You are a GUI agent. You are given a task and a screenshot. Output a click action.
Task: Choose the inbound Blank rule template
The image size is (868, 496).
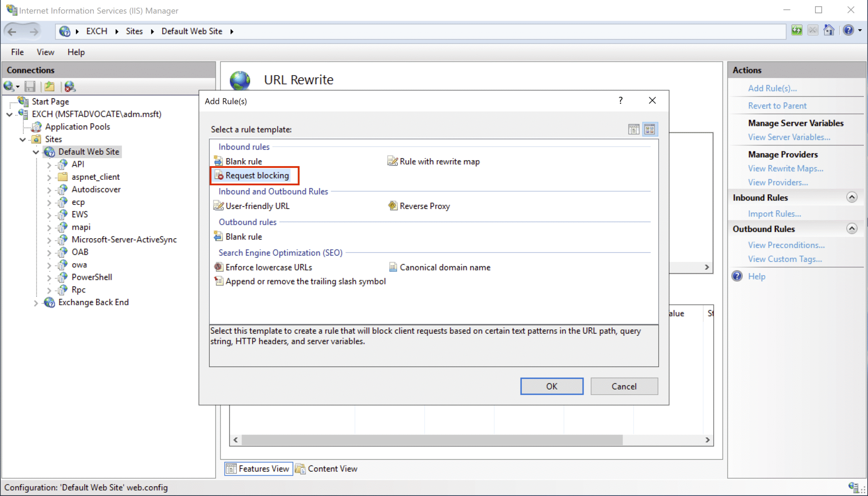tap(243, 161)
